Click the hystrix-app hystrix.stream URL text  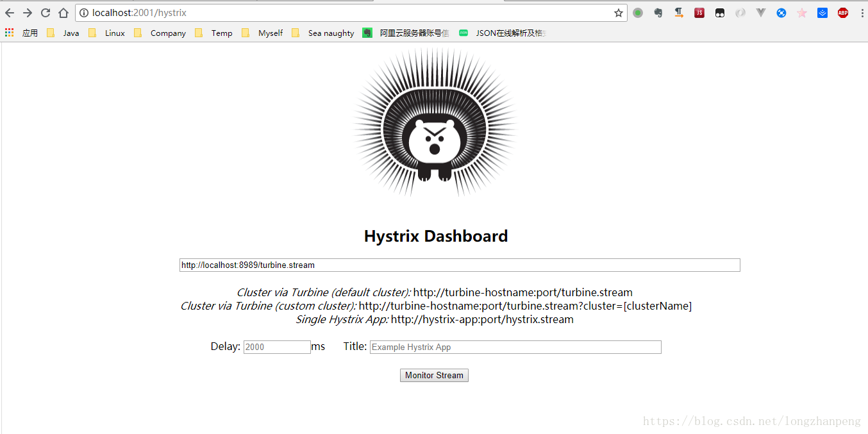[482, 319]
